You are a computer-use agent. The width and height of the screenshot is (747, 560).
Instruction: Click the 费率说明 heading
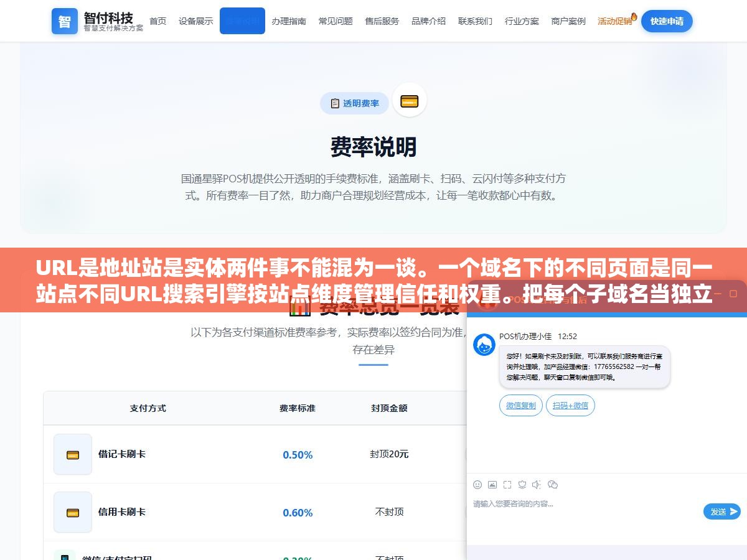(x=374, y=147)
